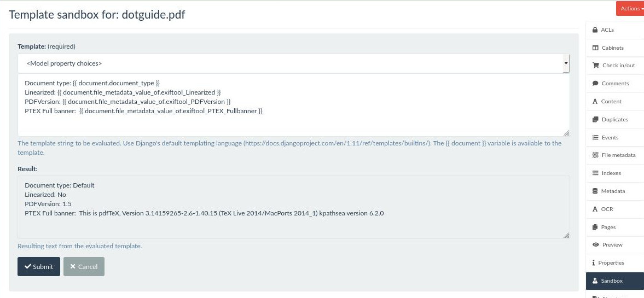This screenshot has width=644, height=298.
Task: Click the dropdown arrow of Template selector
Action: 566,63
